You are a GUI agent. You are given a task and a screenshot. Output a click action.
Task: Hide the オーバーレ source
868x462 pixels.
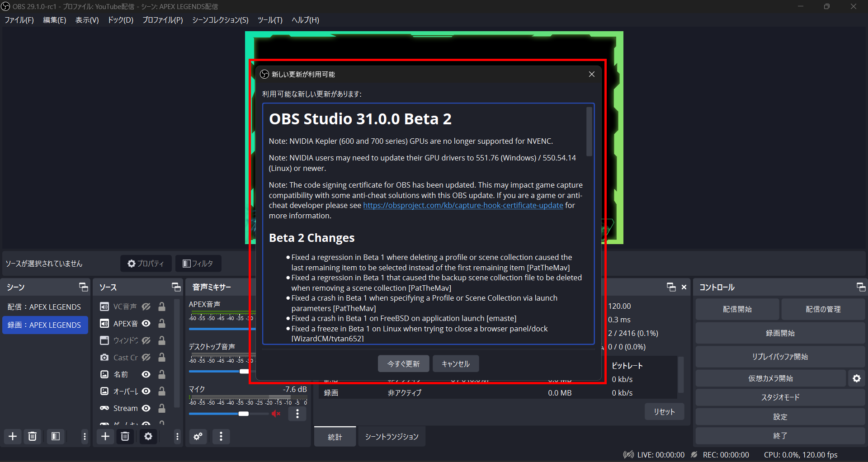click(x=146, y=391)
